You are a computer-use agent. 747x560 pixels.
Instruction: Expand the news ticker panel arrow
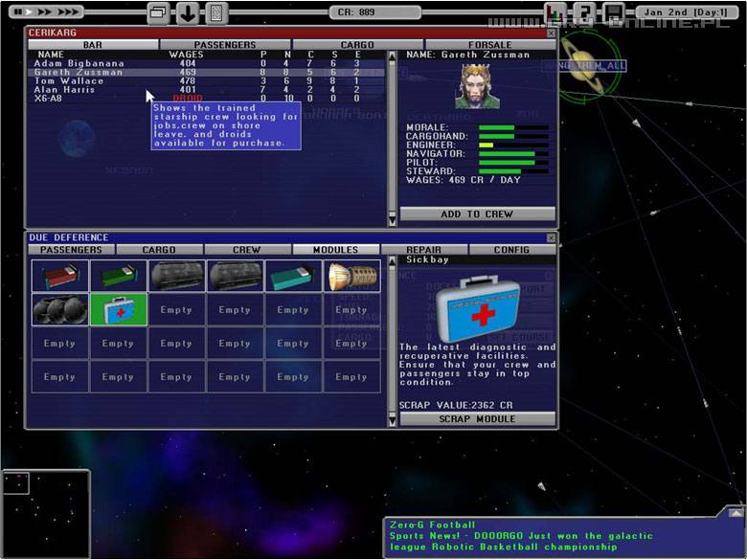point(736,512)
